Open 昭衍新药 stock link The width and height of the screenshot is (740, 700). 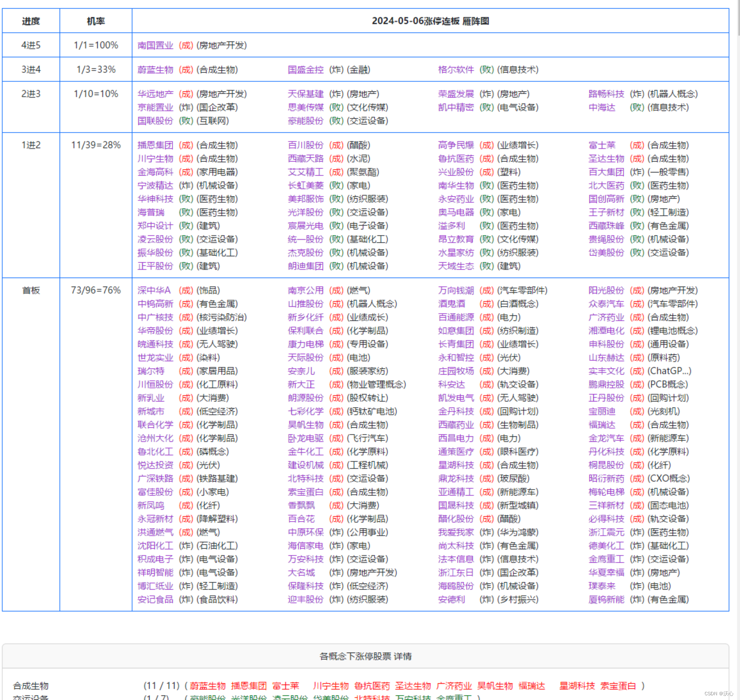(606, 479)
